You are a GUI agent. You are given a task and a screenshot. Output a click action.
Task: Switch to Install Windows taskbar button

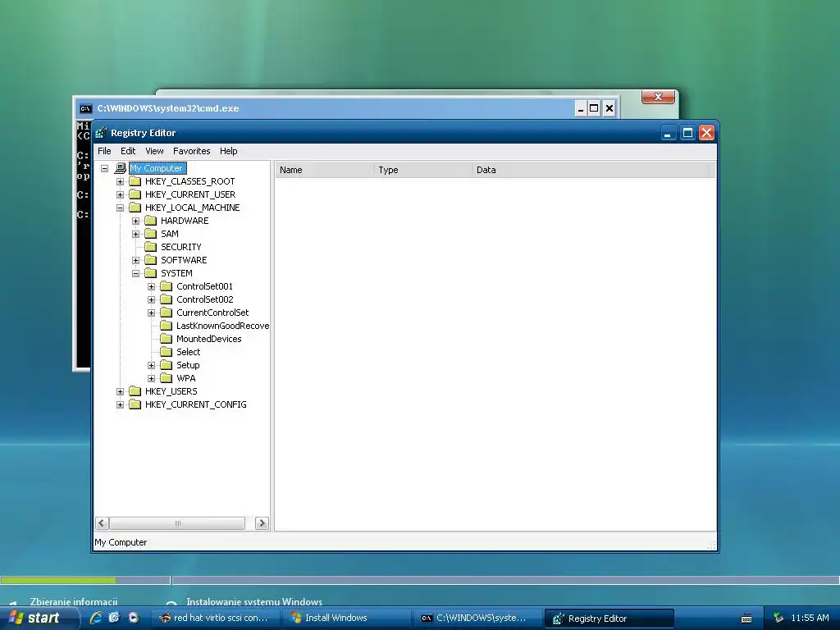347,619
